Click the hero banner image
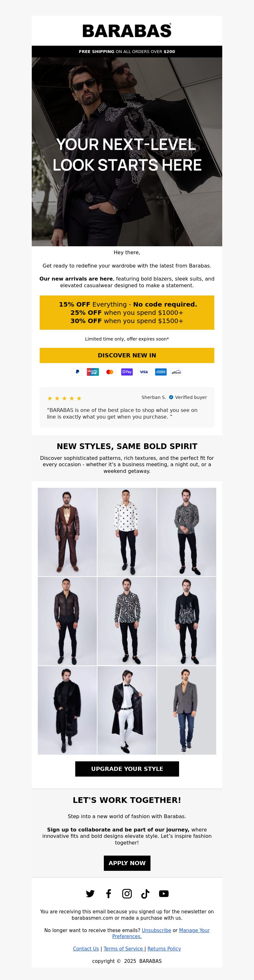Viewport: 254px width, 980px height. [127, 152]
